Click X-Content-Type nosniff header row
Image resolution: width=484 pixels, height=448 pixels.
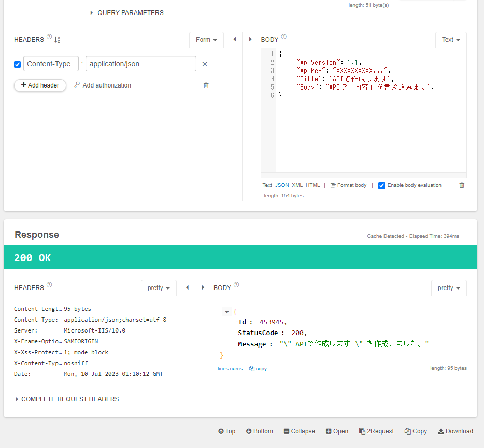tap(51, 364)
